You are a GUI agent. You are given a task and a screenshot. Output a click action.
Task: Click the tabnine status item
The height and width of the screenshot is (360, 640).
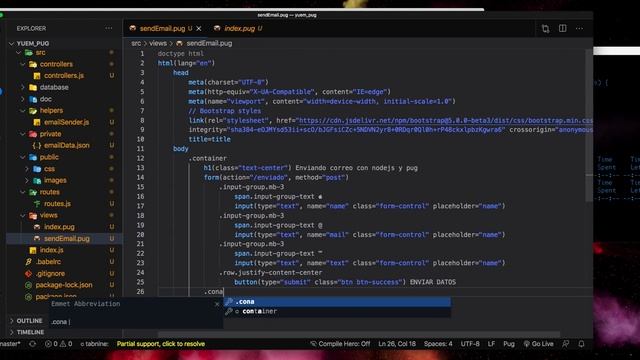(94, 344)
